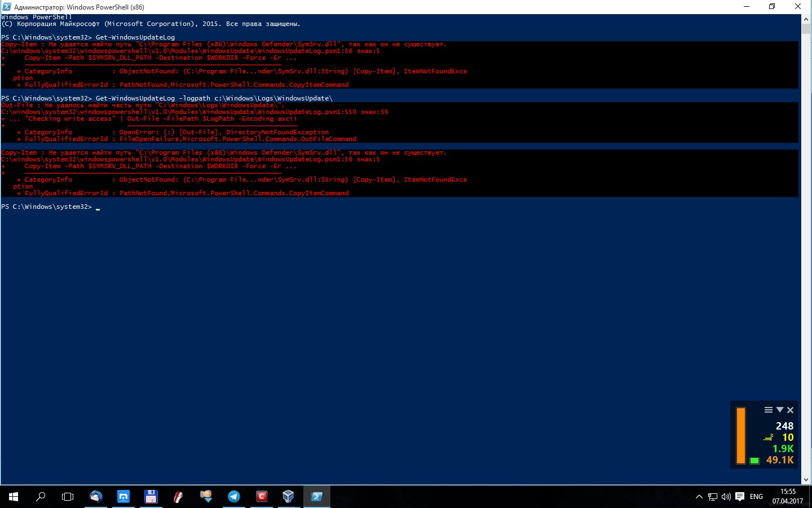The height and width of the screenshot is (508, 812).
Task: Open Telegram from the taskbar
Action: click(233, 497)
